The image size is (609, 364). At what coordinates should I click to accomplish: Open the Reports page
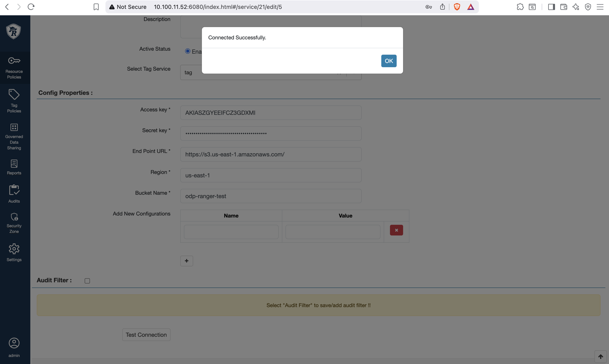tap(14, 167)
